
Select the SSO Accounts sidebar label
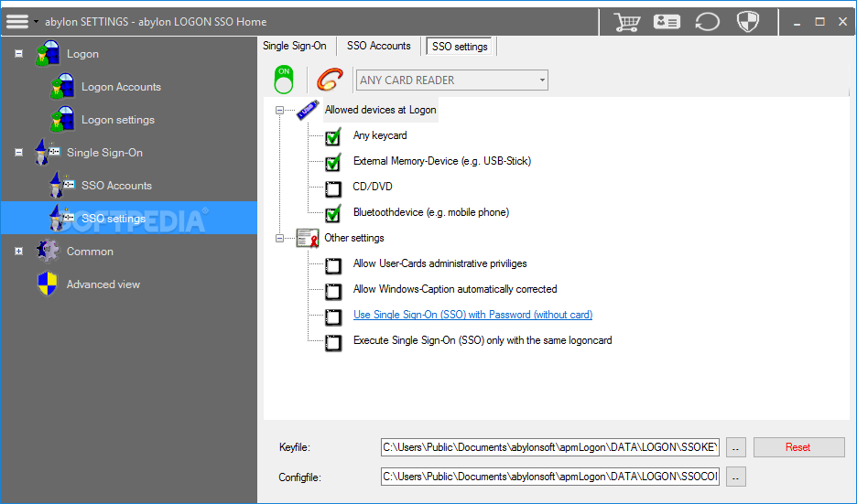(x=116, y=186)
